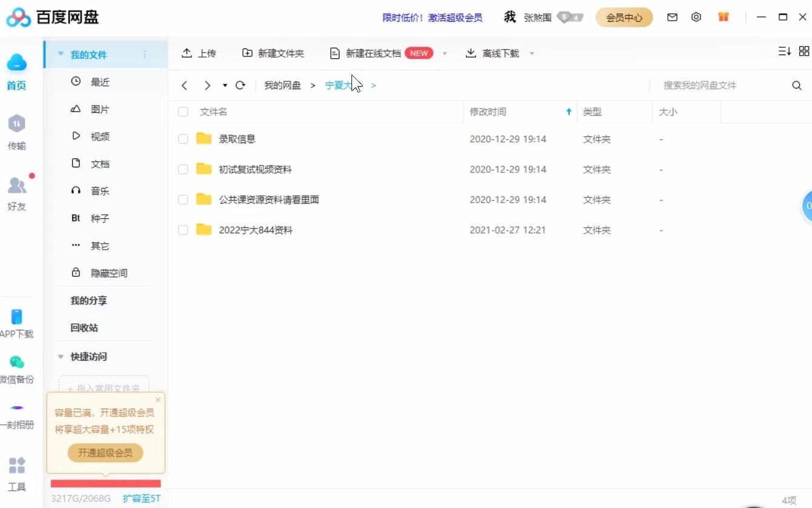The height and width of the screenshot is (508, 812).
Task: Check the box for 初试复试视频资料
Action: tap(183, 169)
